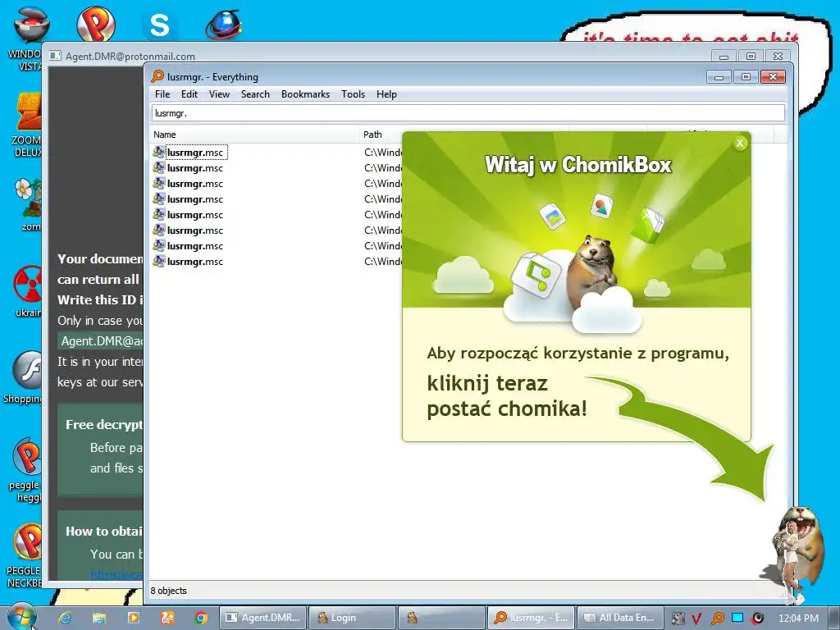Click the Agent.DMR@protonmail.com window title bar
Screen dimensions: 840x630
[375, 55]
